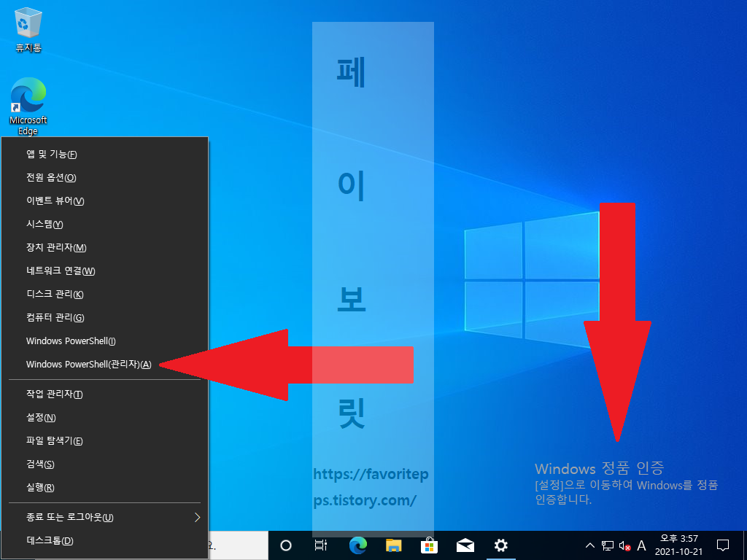Launch Windows PowerShell(관리자)(A) entry
The width and height of the screenshot is (747, 560).
pyautogui.click(x=105, y=365)
